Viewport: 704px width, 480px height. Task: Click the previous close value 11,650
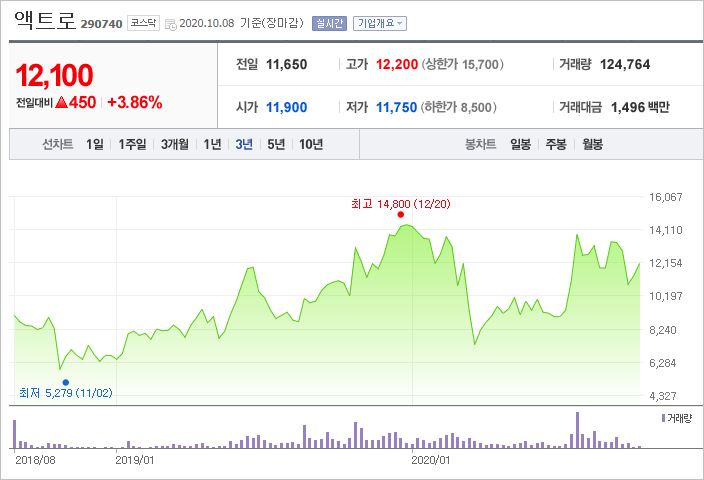point(286,64)
